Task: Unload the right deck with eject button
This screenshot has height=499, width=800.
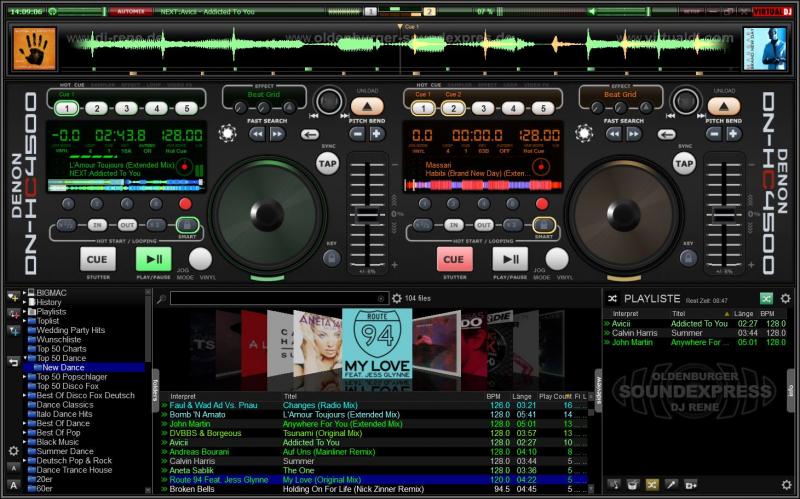Action: point(723,106)
